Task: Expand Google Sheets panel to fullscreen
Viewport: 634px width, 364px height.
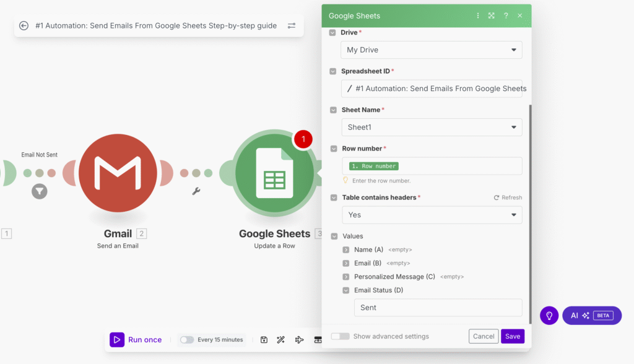Action: (491, 15)
